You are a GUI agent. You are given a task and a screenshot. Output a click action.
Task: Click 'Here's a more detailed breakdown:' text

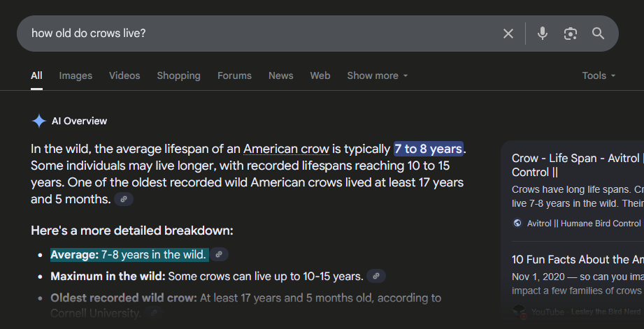click(x=132, y=231)
